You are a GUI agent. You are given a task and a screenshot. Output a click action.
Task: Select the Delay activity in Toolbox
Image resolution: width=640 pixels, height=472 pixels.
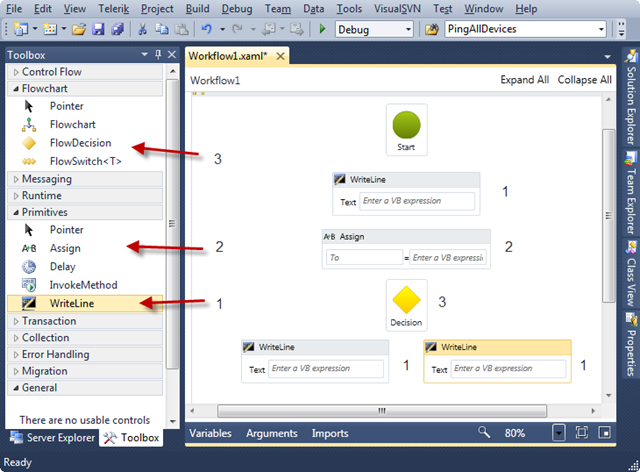(x=62, y=267)
